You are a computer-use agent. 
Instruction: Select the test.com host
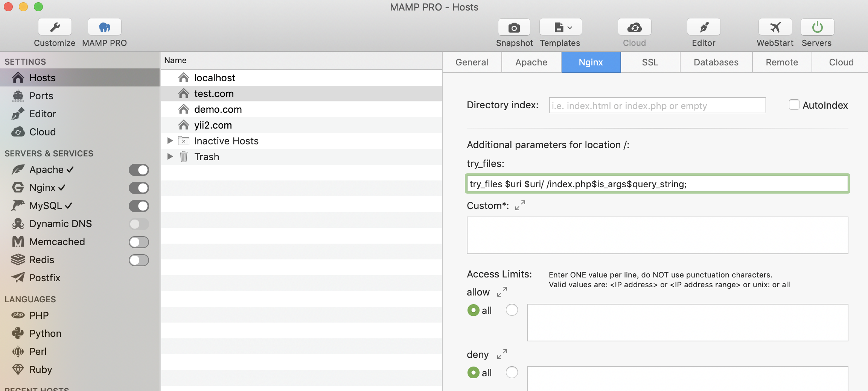pos(302,93)
